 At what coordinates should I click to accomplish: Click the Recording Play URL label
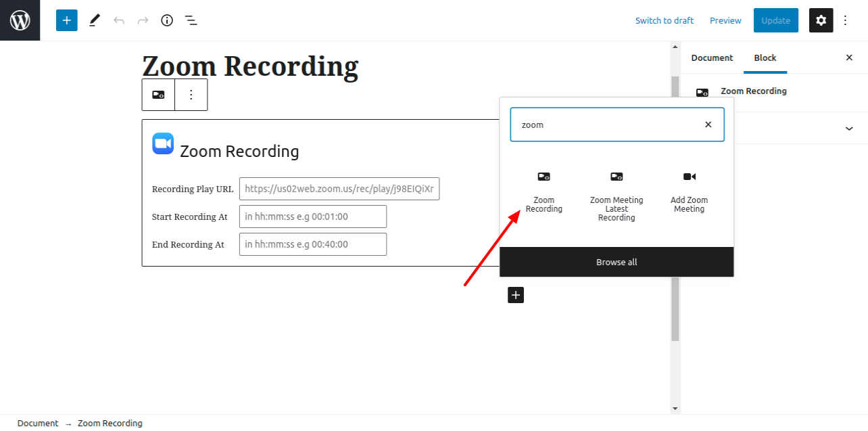click(x=193, y=189)
